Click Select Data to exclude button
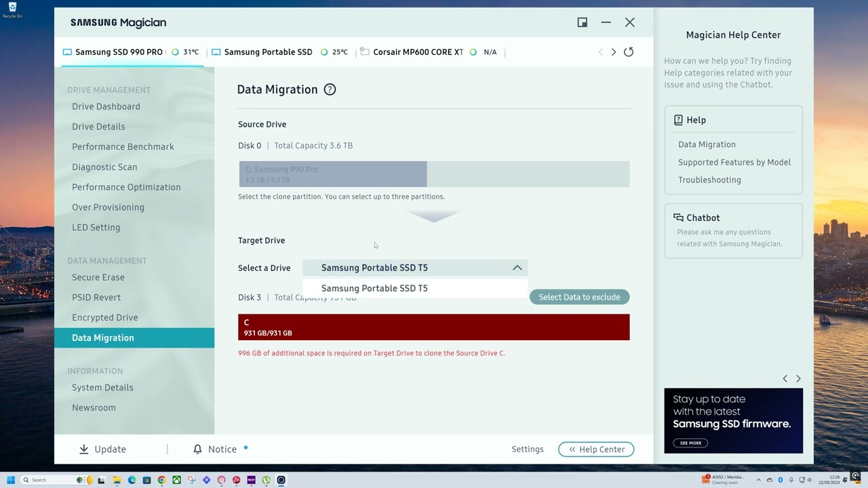 580,297
